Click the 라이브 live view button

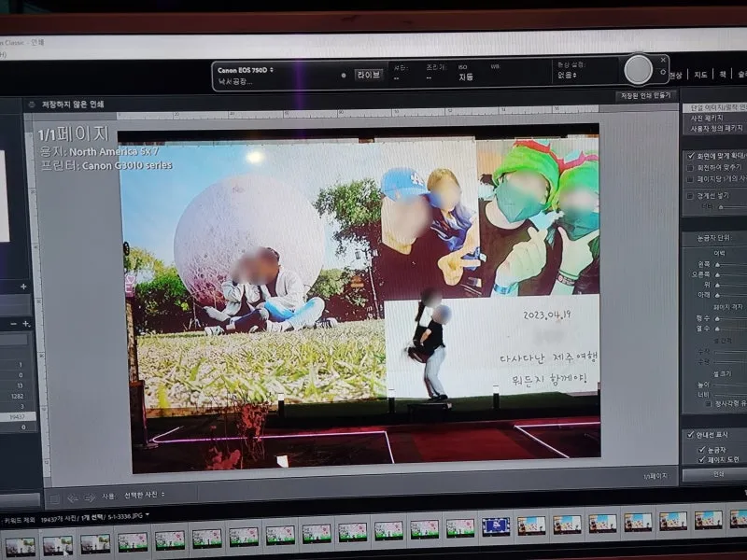368,75
